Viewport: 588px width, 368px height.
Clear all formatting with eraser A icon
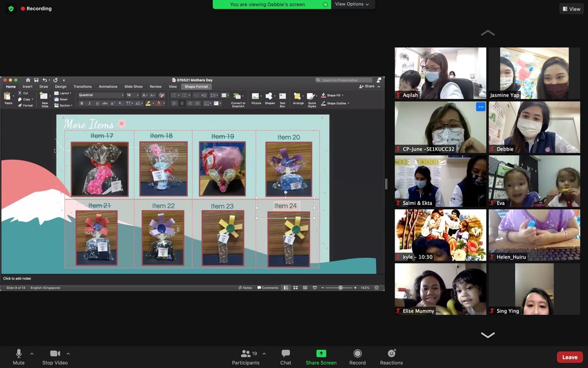(x=161, y=95)
